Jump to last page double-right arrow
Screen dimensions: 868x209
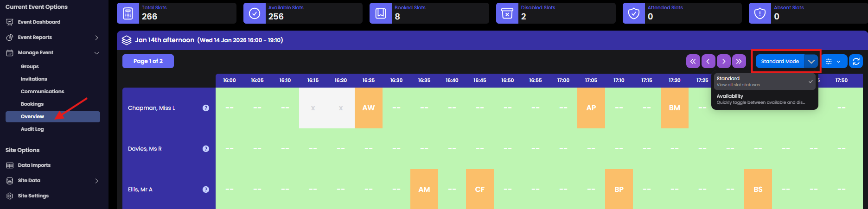[739, 61]
